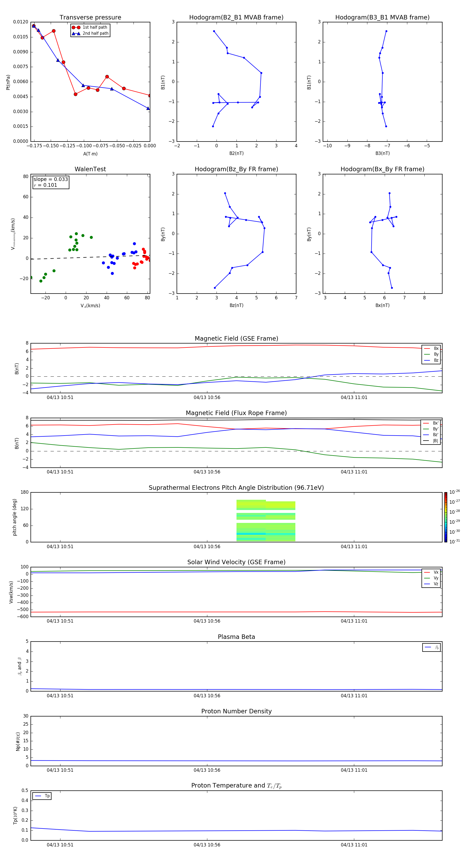
Task: Click the pitch angle colorbar
Action: pos(446,517)
